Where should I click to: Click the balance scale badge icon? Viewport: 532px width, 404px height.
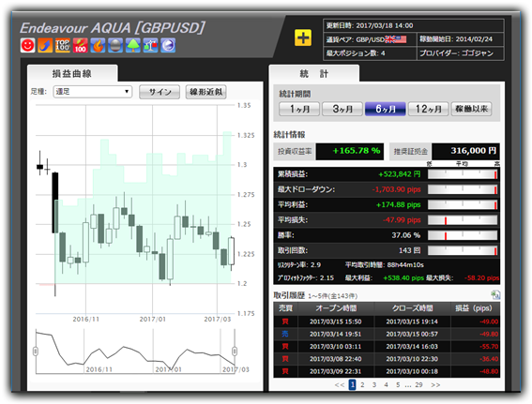tap(151, 45)
